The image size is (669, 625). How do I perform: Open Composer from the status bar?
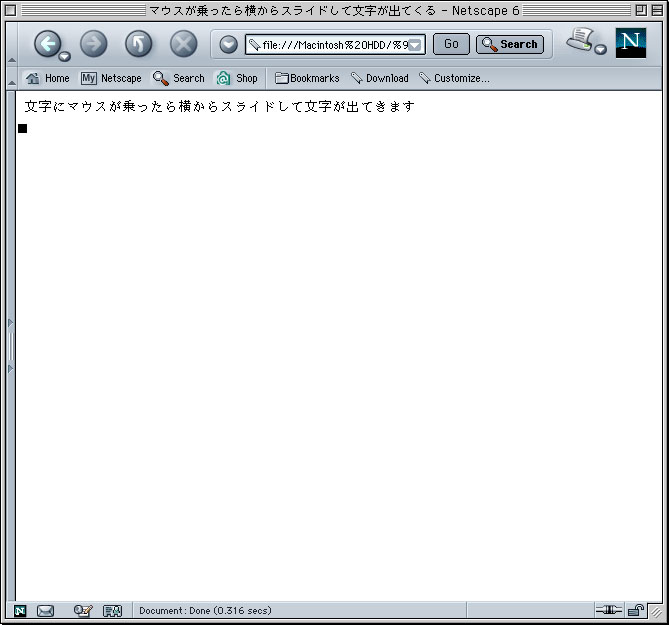coord(82,611)
